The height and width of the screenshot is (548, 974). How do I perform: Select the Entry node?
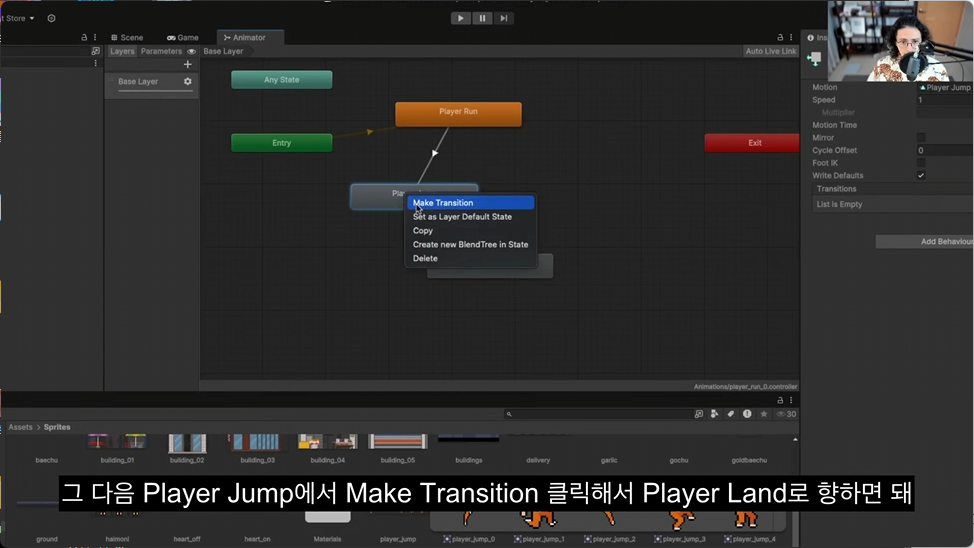coord(281,143)
